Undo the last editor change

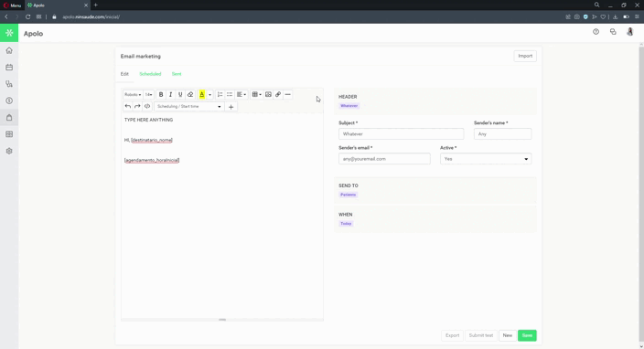click(x=128, y=107)
